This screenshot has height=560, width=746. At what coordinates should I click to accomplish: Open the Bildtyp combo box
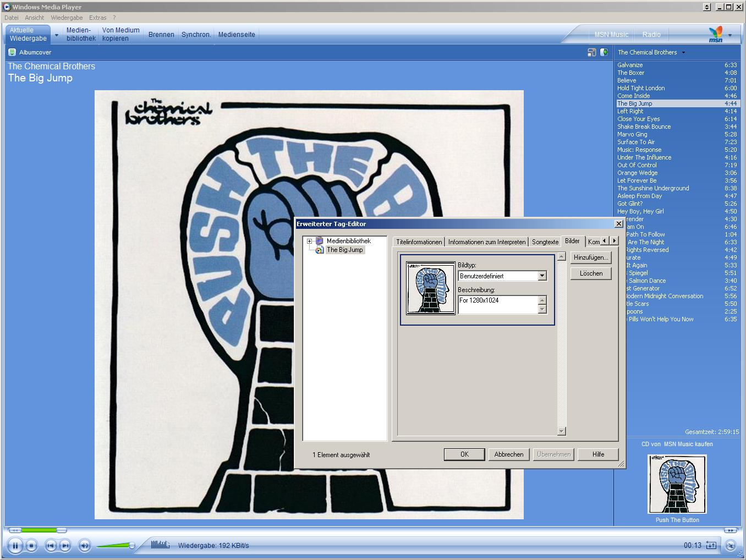(x=502, y=276)
